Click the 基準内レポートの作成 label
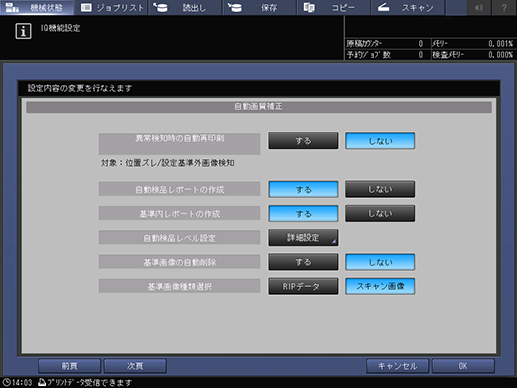Screen dimensions: 517x388 (179, 214)
